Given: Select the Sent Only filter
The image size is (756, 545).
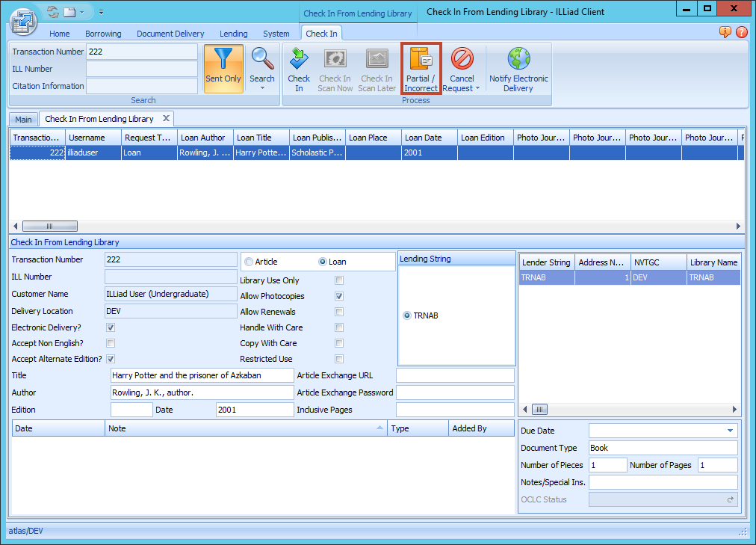Looking at the screenshot, I should coord(223,67).
